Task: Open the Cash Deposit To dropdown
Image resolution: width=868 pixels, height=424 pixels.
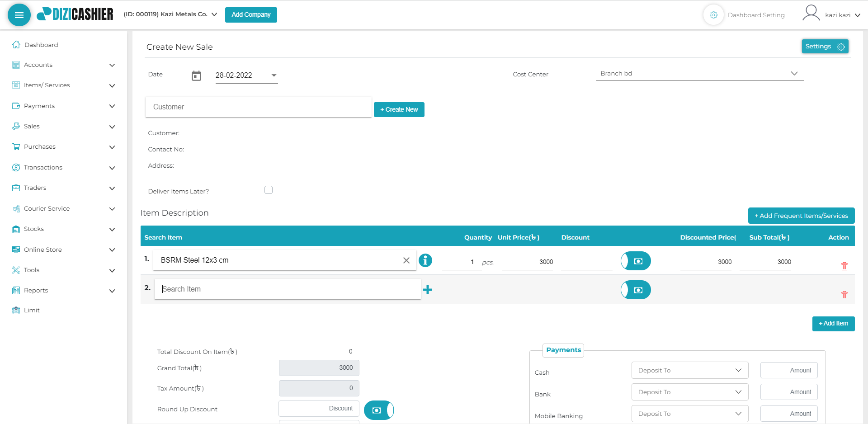Action: (689, 370)
